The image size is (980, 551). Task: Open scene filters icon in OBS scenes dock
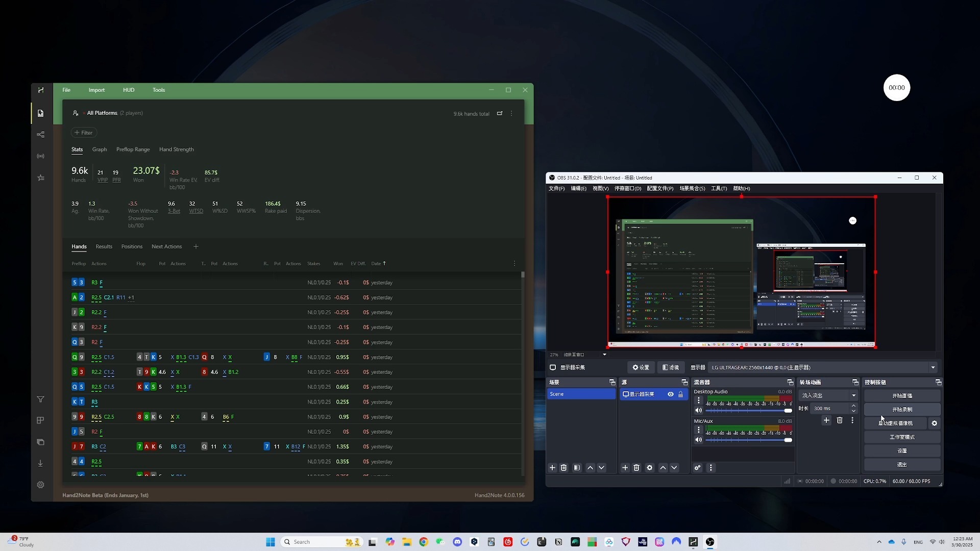click(577, 467)
